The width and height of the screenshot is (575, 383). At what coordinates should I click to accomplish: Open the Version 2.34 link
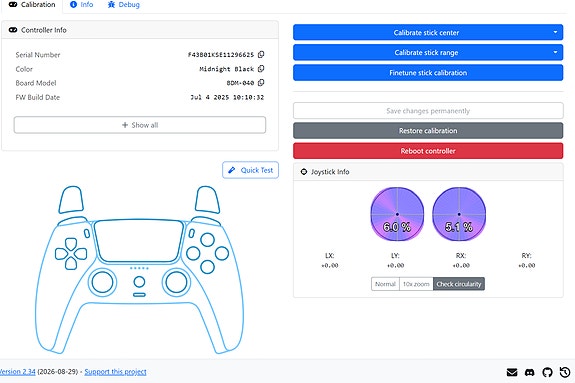tap(17, 372)
